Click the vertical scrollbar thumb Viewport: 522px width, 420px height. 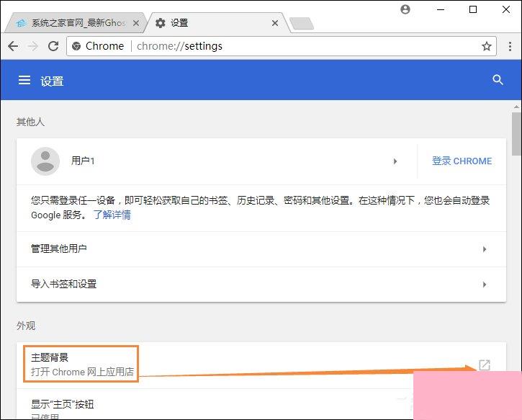(516, 134)
